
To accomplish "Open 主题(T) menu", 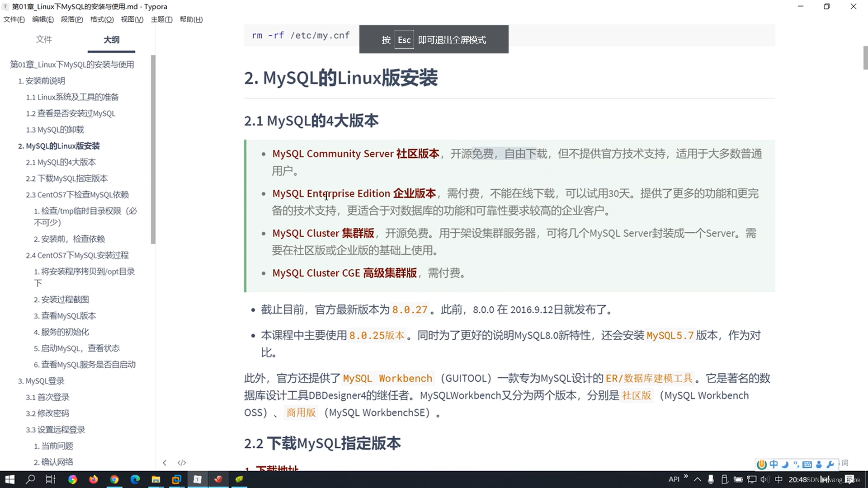I will point(161,19).
